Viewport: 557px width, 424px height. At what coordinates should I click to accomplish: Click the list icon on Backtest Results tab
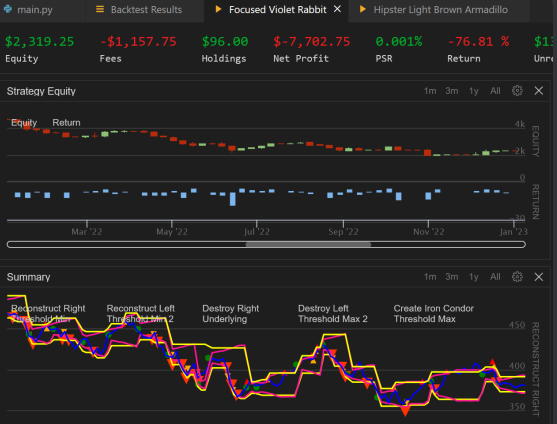click(x=100, y=9)
